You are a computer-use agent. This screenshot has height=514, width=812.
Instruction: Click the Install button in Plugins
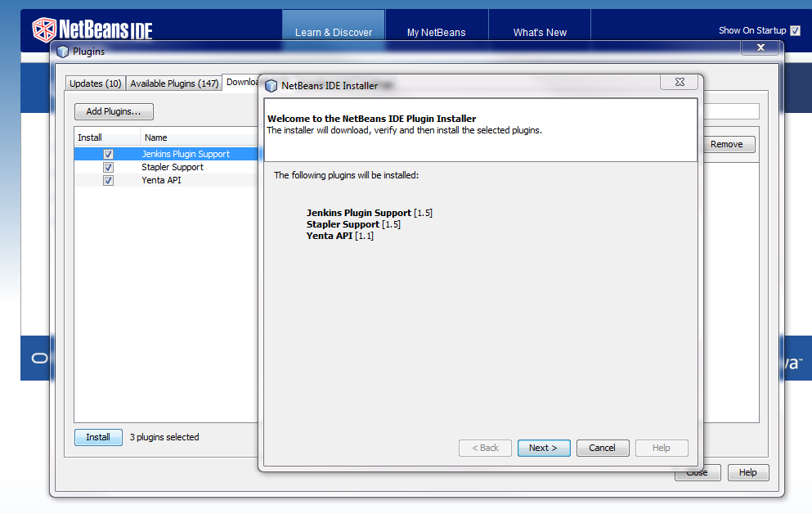(x=98, y=437)
